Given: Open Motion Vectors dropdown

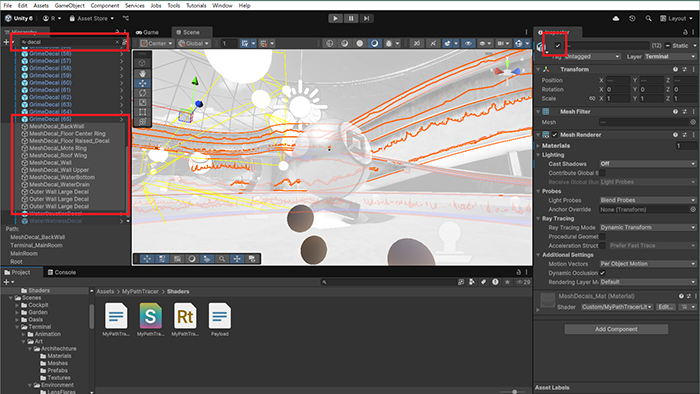Looking at the screenshot, I should [648, 264].
